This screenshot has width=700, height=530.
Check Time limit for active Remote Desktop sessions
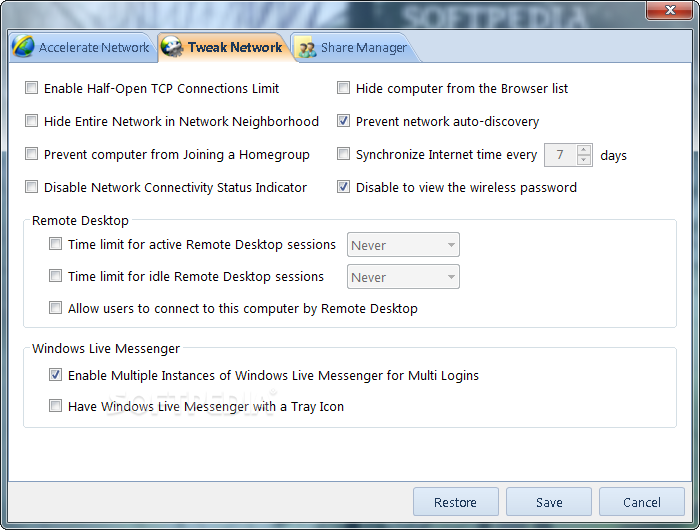55,244
